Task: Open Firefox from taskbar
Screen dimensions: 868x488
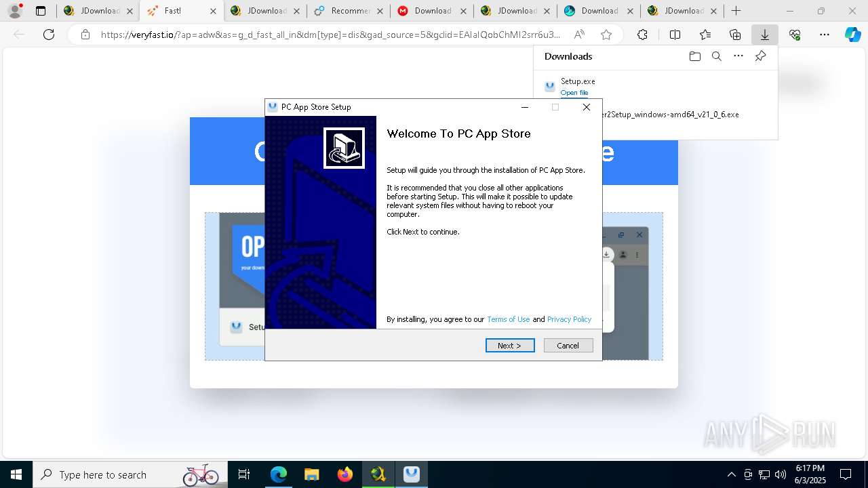Action: click(345, 474)
